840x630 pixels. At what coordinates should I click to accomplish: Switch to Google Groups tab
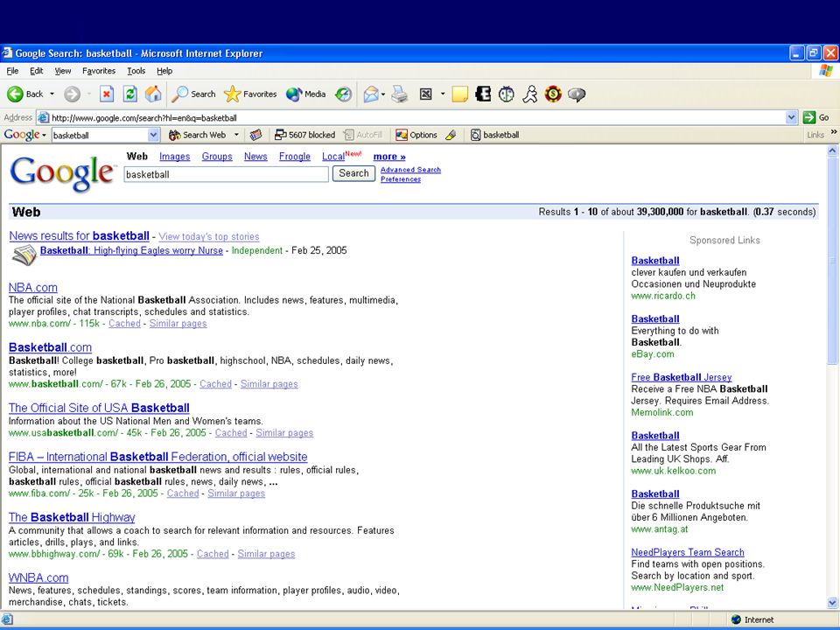[x=217, y=157]
